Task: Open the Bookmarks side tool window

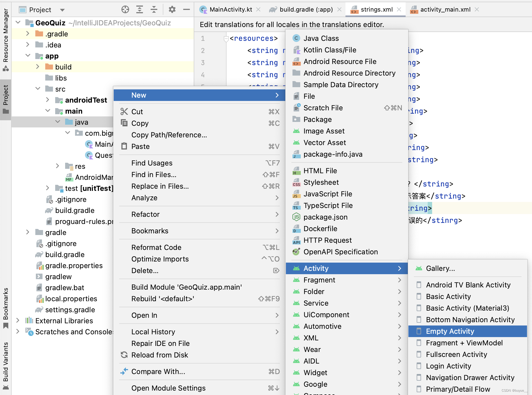Action: click(x=6, y=308)
